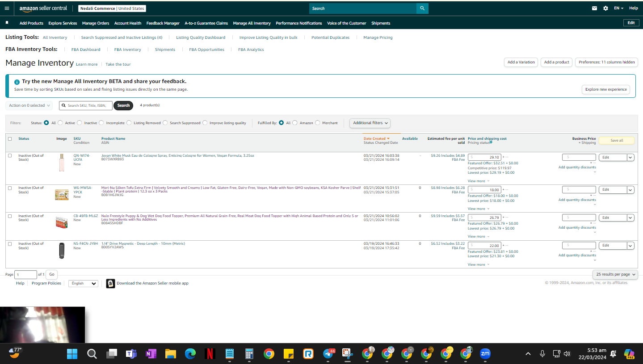Launch Microsoft Teams from the taskbar
The image size is (643, 364).
tap(131, 354)
